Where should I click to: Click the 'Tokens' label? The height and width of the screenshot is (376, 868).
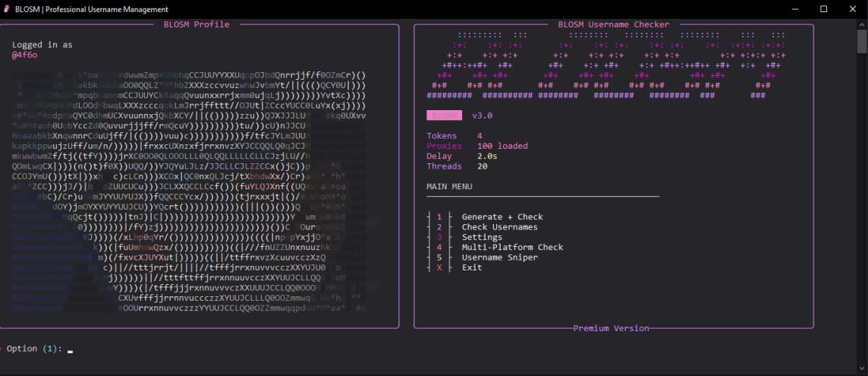pyautogui.click(x=442, y=136)
